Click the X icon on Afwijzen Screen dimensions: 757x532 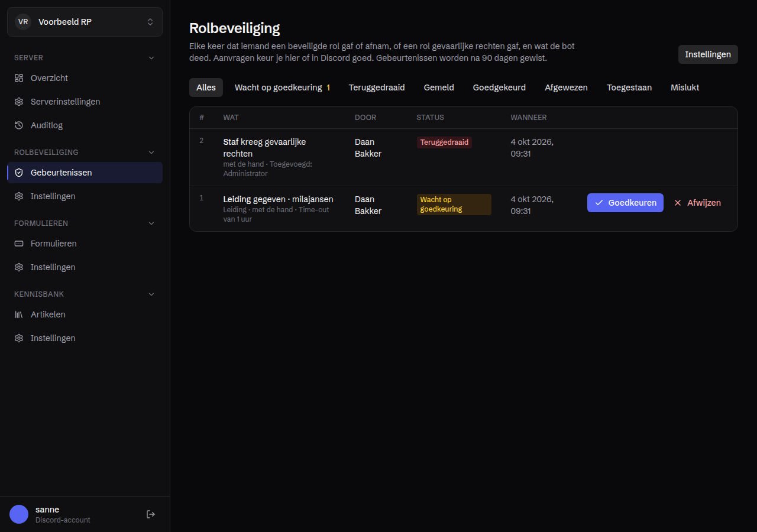(x=678, y=203)
